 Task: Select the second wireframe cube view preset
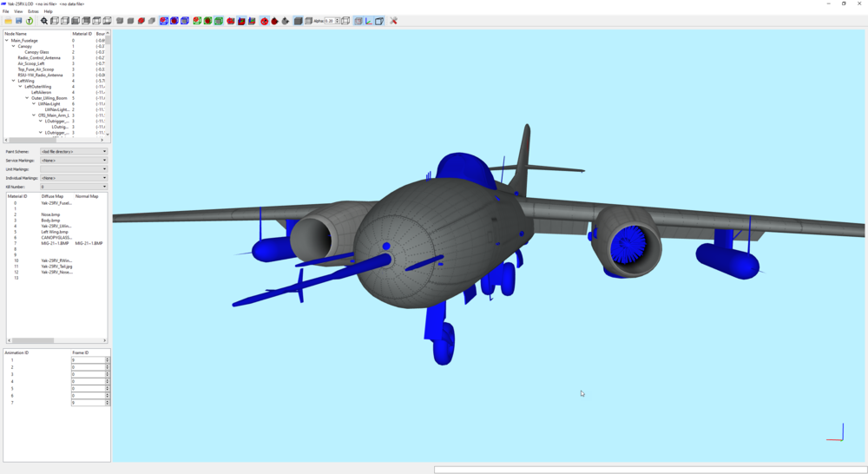coord(65,21)
